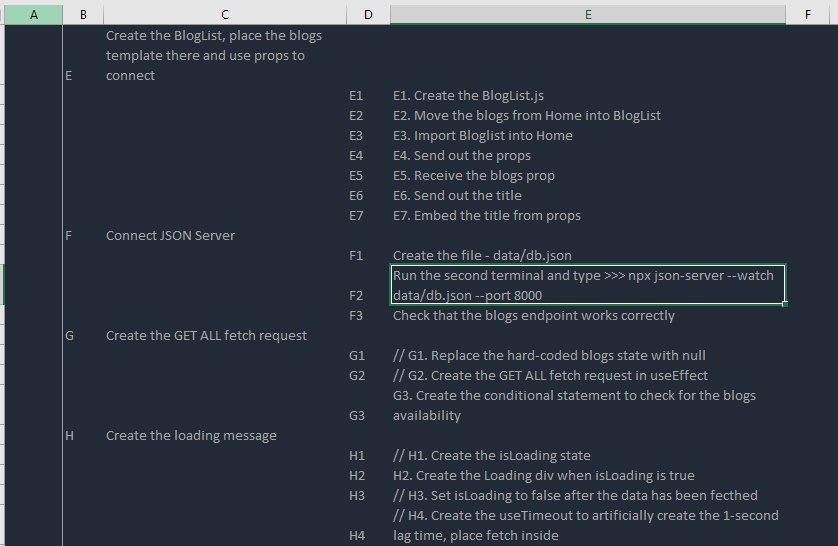Select column B header

tap(83, 14)
